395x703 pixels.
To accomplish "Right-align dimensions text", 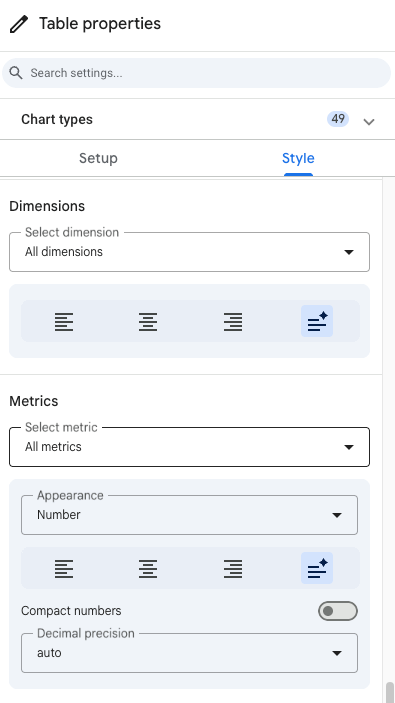I will pyautogui.click(x=233, y=321).
